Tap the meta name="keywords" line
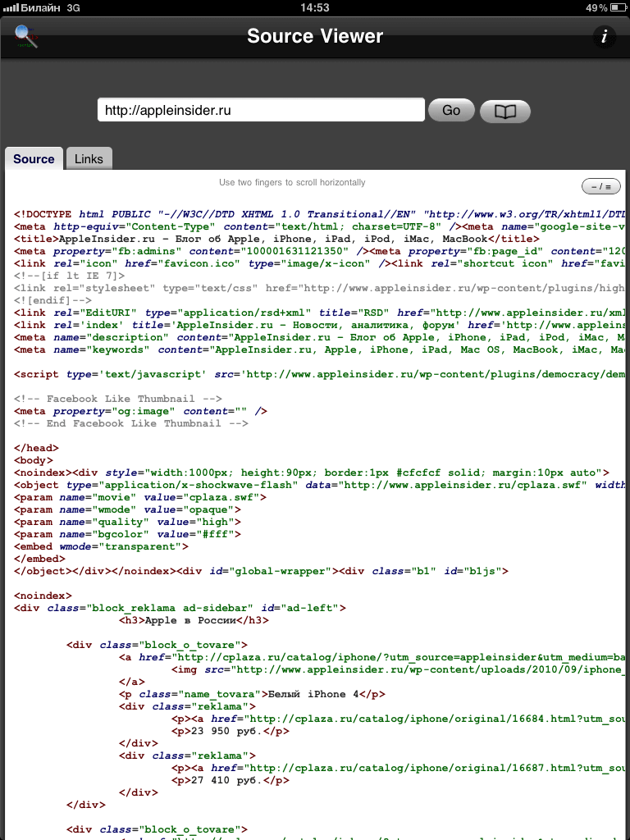This screenshot has height=840, width=630. tap(319, 349)
